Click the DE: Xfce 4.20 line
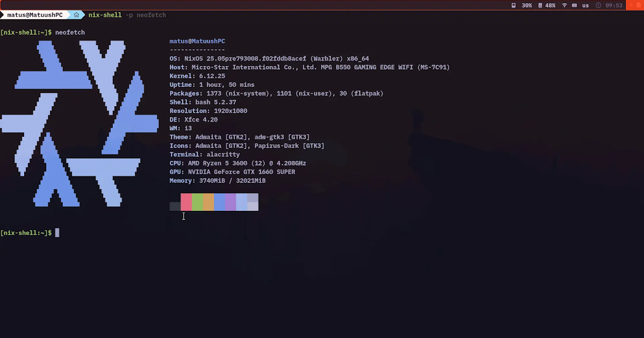This screenshot has width=644, height=338. [x=194, y=120]
